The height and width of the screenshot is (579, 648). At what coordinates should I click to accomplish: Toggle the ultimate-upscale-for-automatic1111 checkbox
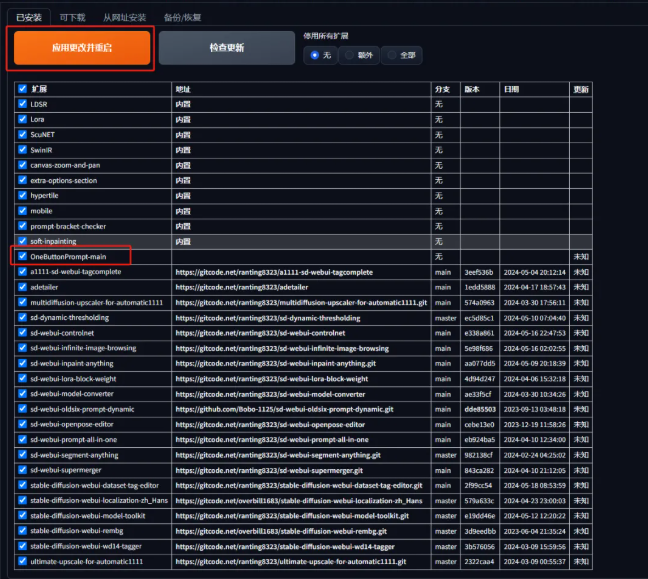[x=22, y=561]
